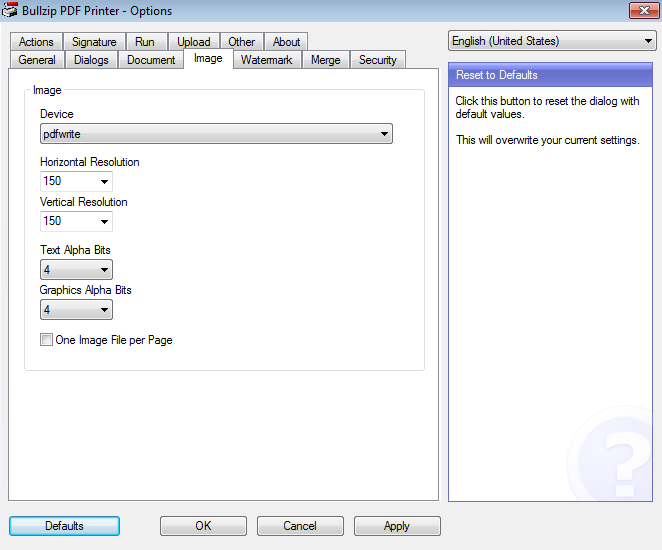Click the 'This will overwrite your current settings' text
The image size is (662, 550).
coord(548,140)
